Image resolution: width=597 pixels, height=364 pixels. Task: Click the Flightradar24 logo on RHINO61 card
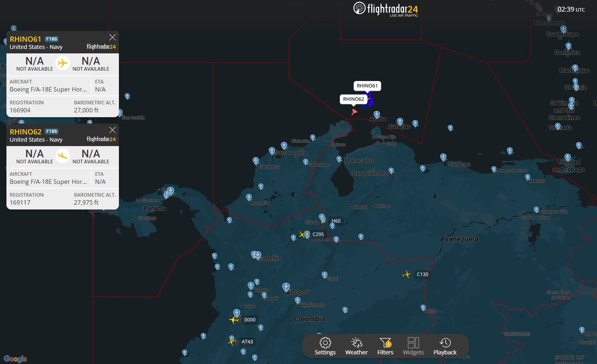click(x=101, y=47)
